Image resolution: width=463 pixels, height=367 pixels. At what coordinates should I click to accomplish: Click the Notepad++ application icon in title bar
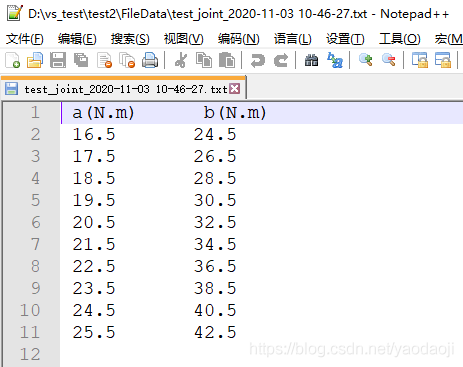pyautogui.click(x=15, y=13)
